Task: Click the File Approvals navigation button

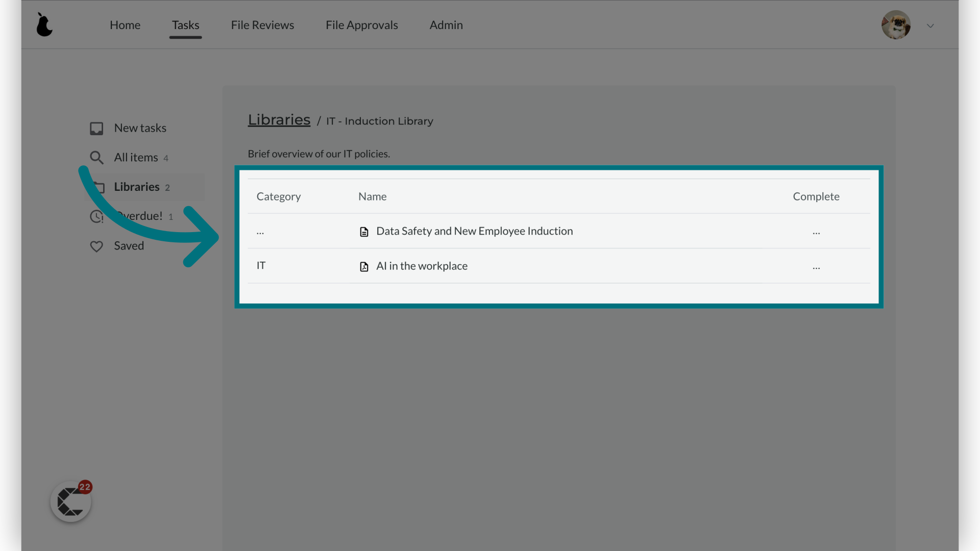Action: pos(361,25)
